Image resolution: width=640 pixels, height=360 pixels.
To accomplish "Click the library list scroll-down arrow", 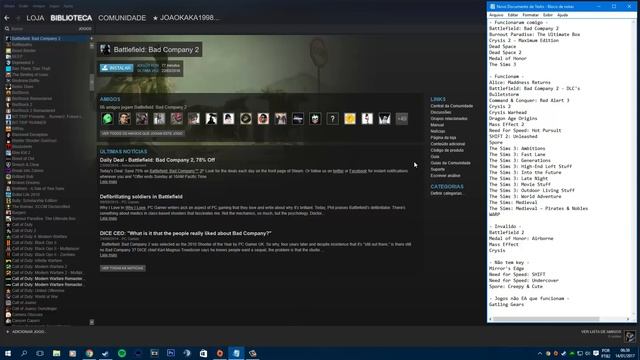I will 91,322.
